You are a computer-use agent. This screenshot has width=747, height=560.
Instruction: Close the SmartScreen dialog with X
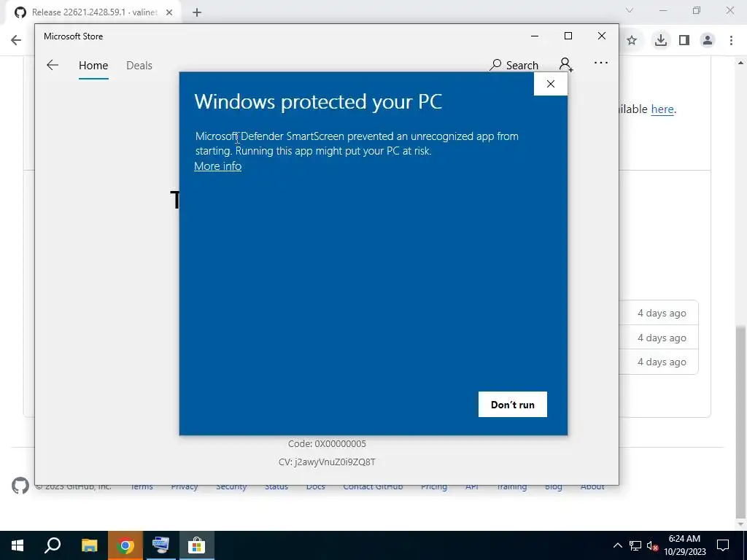(550, 85)
